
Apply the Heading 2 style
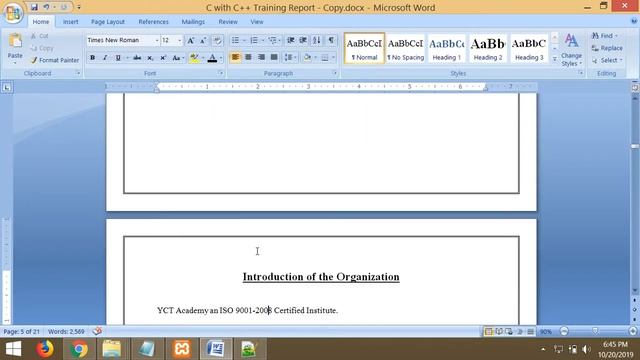point(488,48)
